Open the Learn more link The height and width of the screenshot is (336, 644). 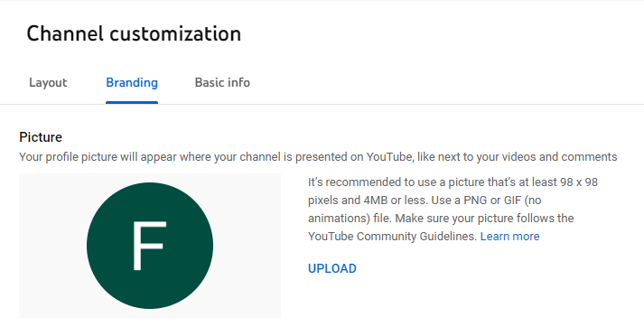pos(509,237)
